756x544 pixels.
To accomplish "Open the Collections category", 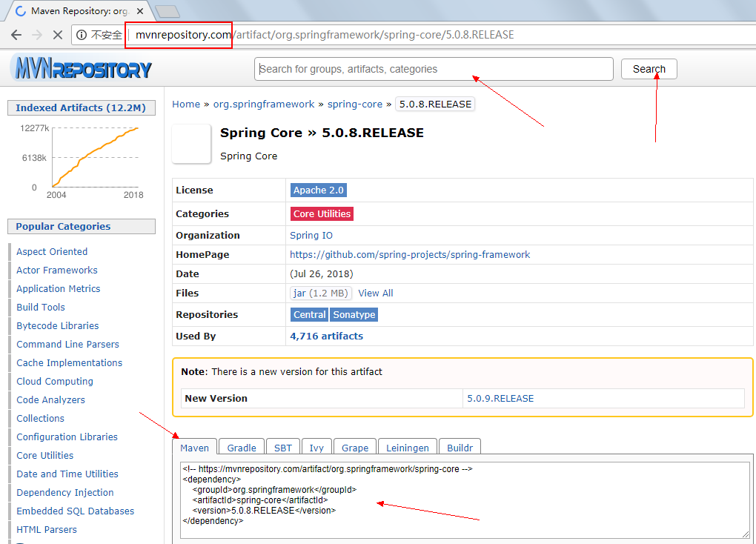I will [40, 418].
